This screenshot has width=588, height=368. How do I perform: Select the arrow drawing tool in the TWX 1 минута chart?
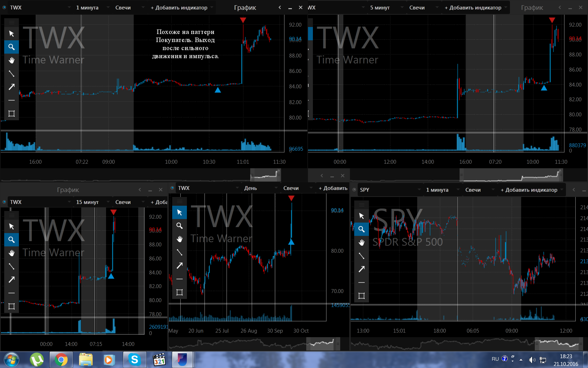[12, 87]
